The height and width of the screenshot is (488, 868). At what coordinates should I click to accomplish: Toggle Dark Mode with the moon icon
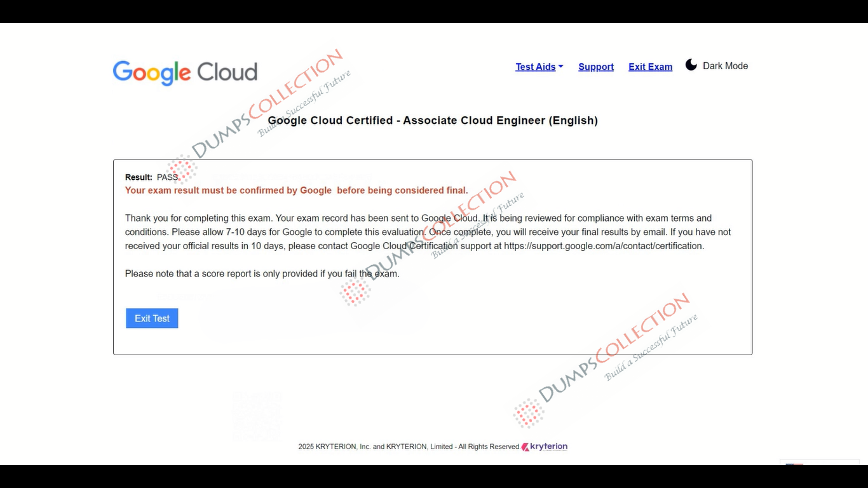click(x=691, y=65)
